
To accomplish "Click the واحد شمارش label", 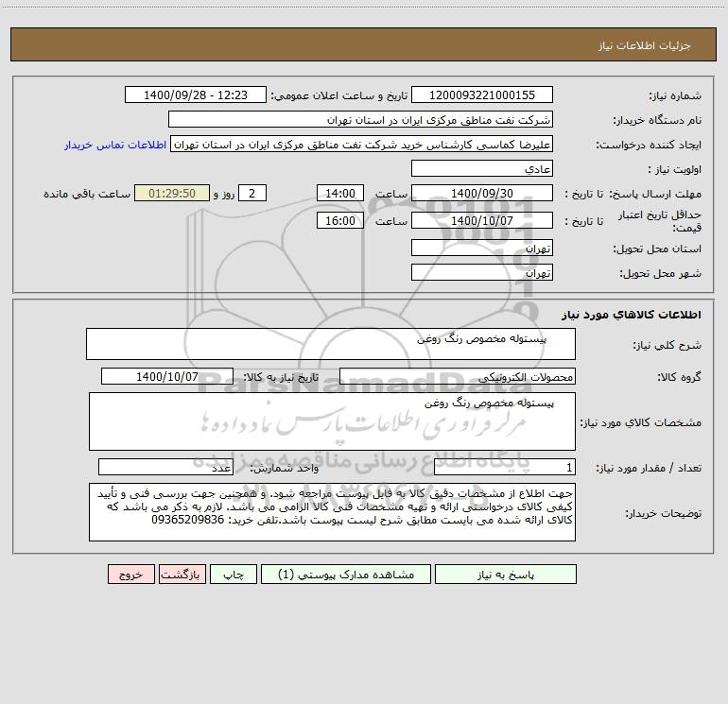I will (285, 469).
